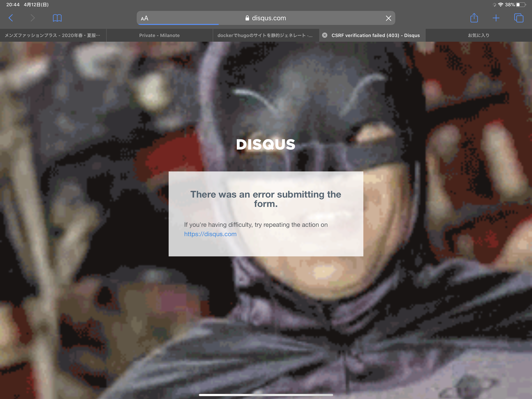This screenshot has height=399, width=532.
Task: Tap the 38% battery percentage text
Action: tap(510, 4)
